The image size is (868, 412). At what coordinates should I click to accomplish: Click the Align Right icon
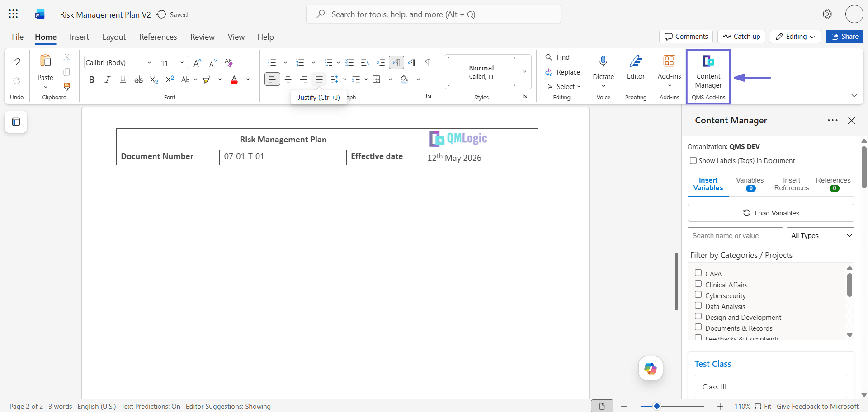click(x=303, y=80)
